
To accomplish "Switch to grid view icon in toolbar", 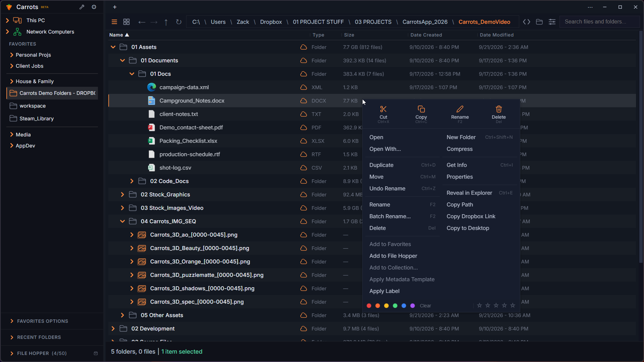I will tap(126, 22).
